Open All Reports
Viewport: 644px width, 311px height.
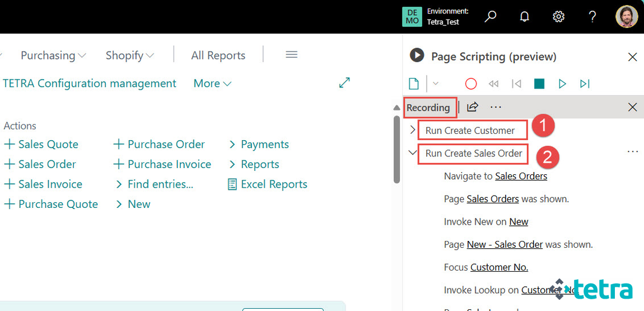click(x=218, y=55)
